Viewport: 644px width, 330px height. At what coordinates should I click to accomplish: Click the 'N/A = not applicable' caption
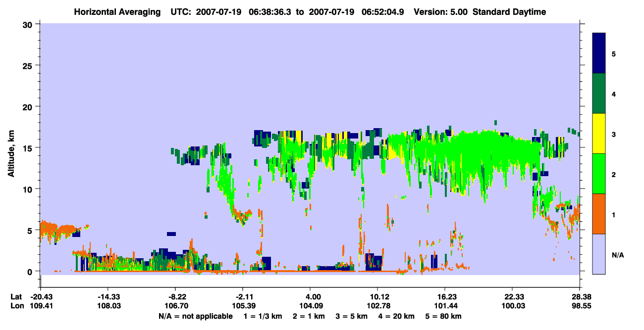195,316
